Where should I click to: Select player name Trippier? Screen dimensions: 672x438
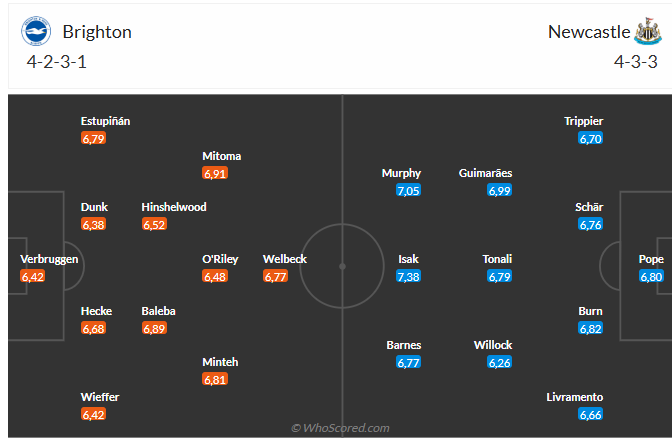click(x=583, y=121)
